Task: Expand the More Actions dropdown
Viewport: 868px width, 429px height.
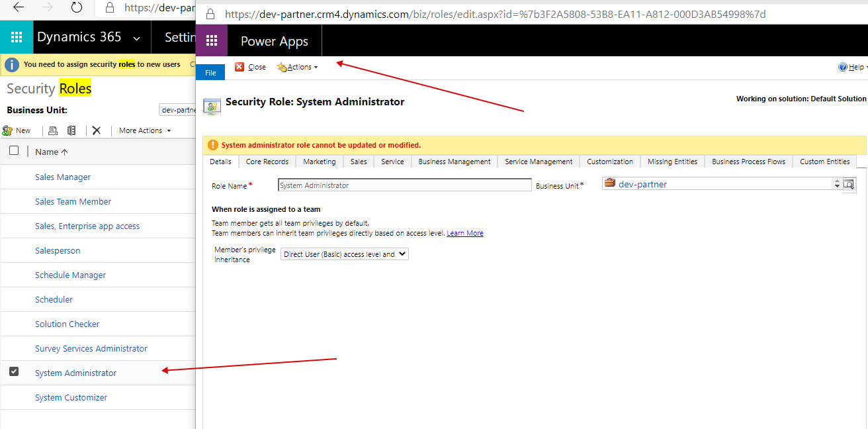Action: click(144, 130)
